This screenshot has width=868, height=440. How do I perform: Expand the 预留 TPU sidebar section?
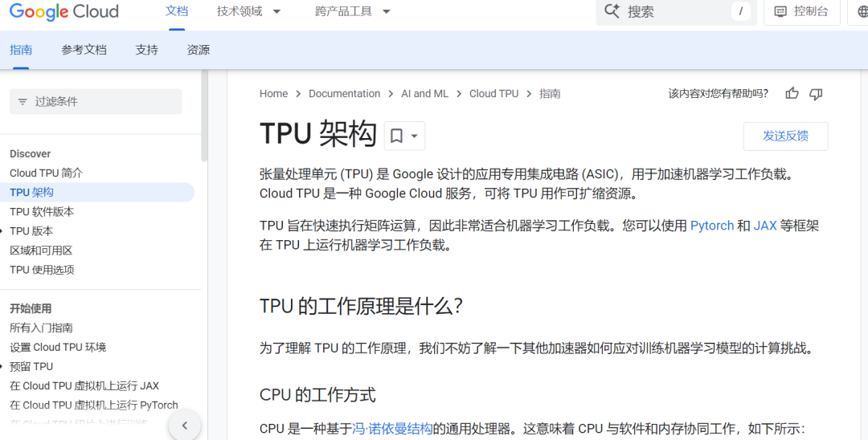(x=2, y=366)
